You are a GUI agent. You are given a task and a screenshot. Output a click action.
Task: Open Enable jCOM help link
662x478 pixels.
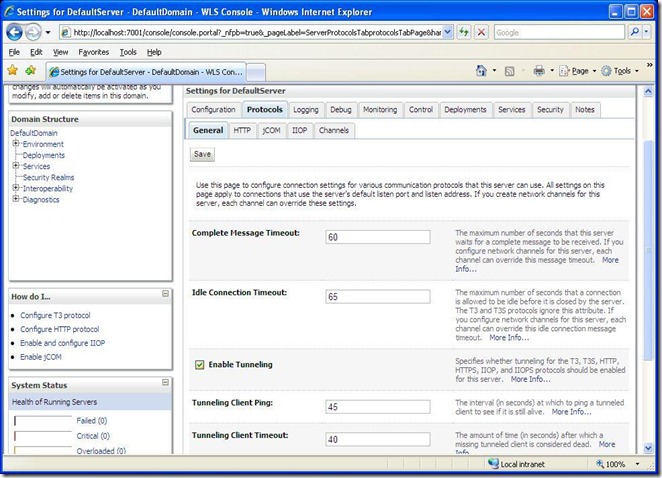pyautogui.click(x=41, y=357)
